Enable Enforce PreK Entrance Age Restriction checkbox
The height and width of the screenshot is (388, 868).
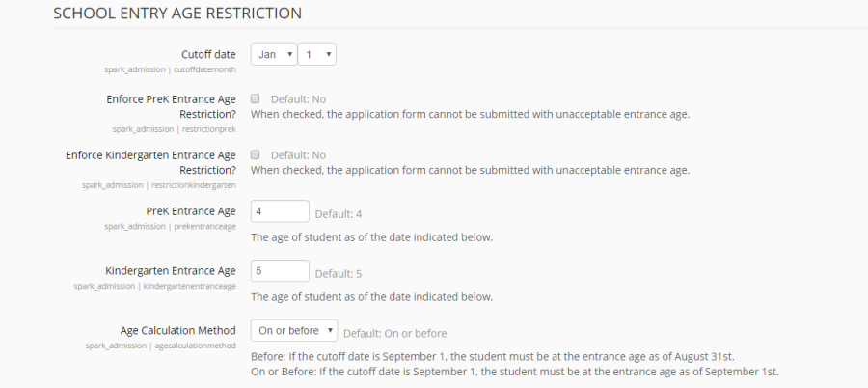click(x=256, y=98)
